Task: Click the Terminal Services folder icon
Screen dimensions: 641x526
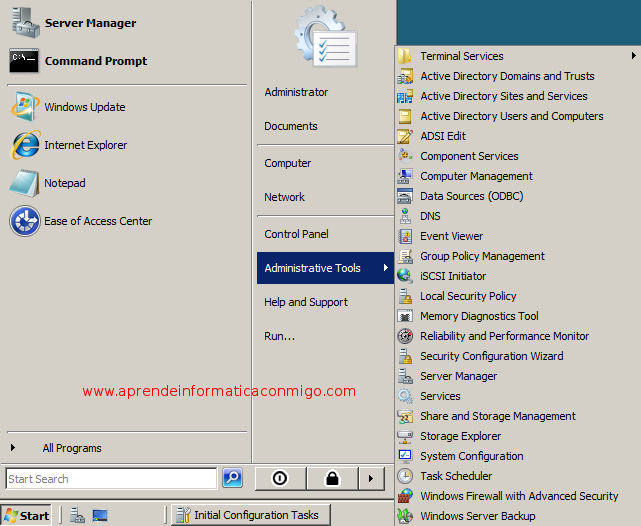Action: 405,56
